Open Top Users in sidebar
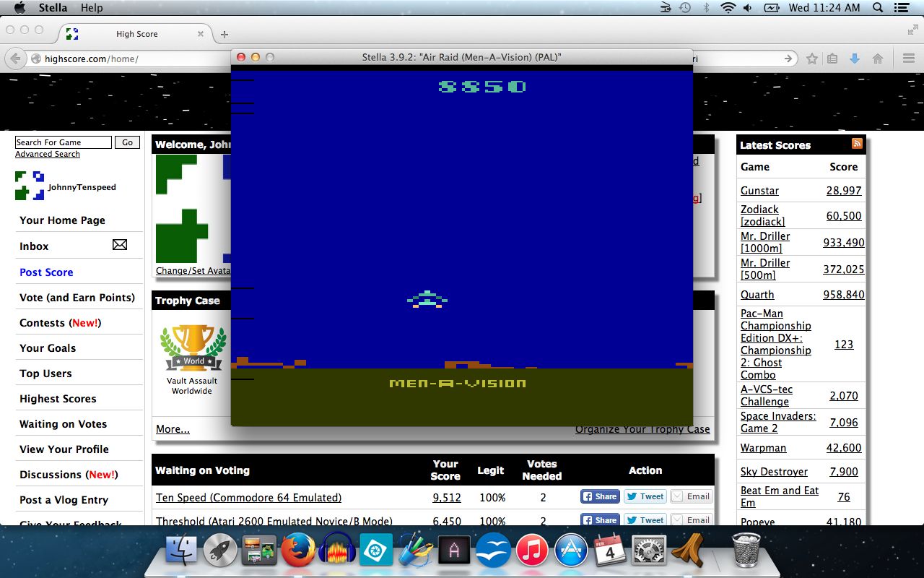The height and width of the screenshot is (578, 924). [45, 374]
